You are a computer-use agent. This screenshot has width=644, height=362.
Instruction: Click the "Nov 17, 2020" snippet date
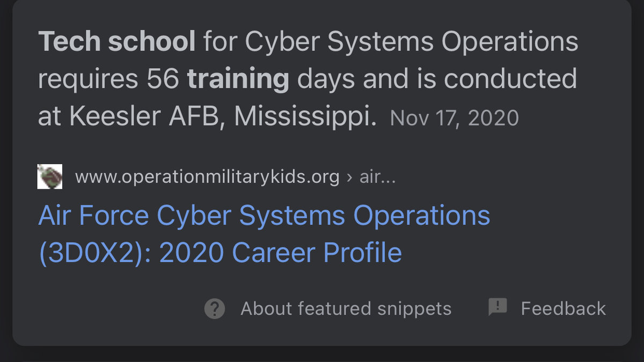(x=454, y=118)
